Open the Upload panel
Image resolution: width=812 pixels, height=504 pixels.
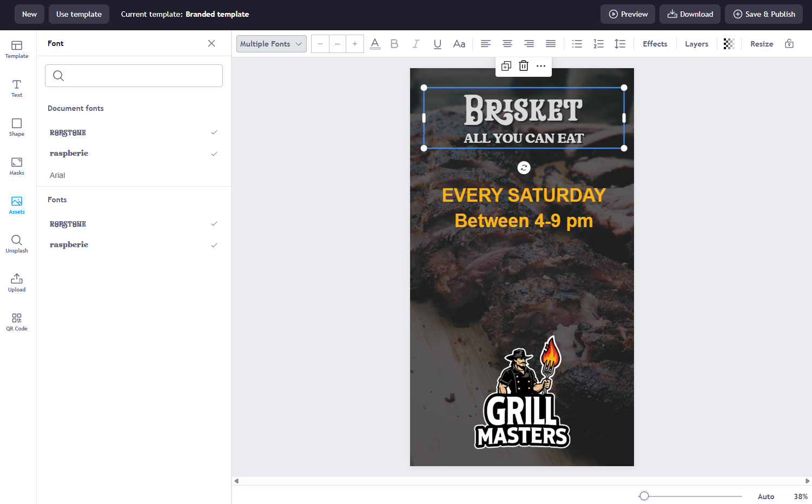17,282
